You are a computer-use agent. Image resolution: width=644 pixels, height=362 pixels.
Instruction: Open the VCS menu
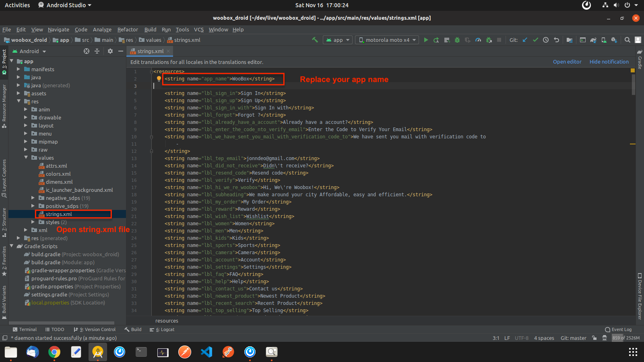click(198, 29)
